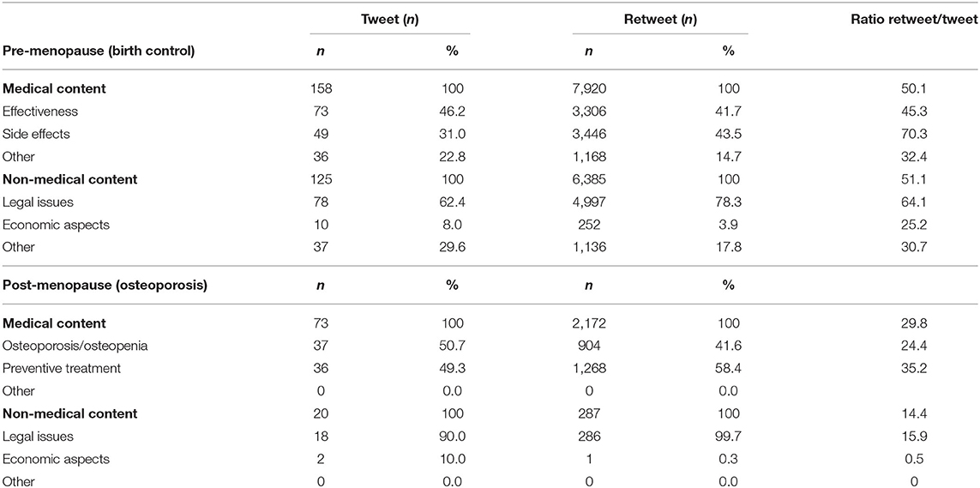Select the Non-medical content row with 6,385 retweets
Image resolution: width=980 pixels, height=488 pixels.
click(490, 179)
